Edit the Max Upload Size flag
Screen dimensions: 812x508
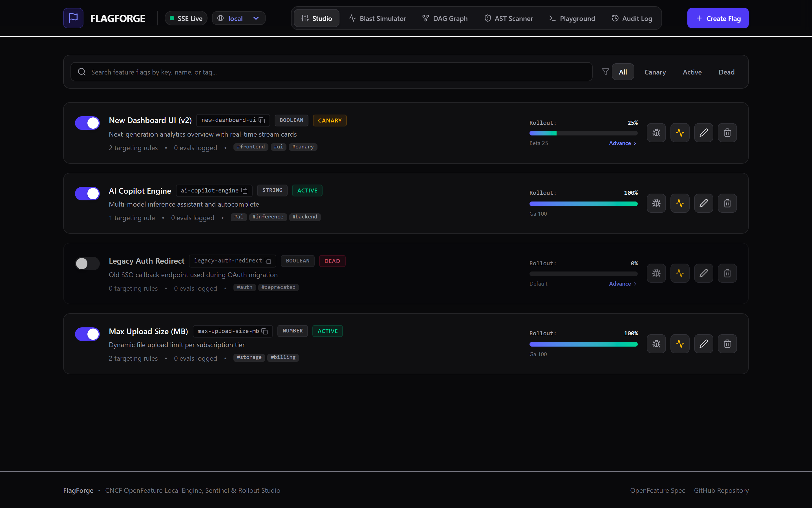(704, 344)
